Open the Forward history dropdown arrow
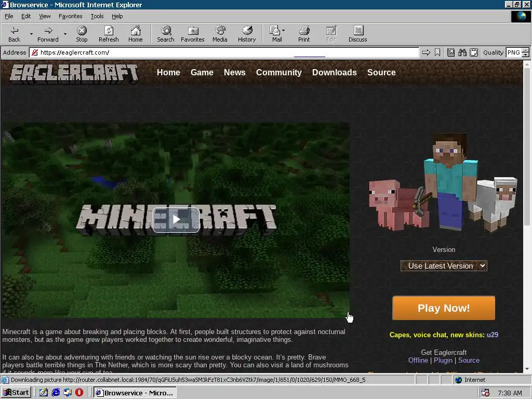This screenshot has width=532, height=399. pos(65,34)
